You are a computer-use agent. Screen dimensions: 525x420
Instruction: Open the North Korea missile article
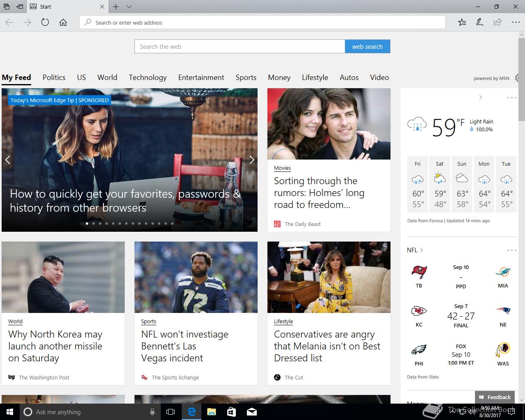pyautogui.click(x=55, y=346)
